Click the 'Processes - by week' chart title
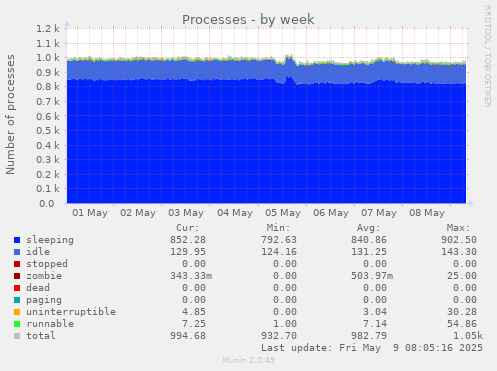This screenshot has height=371, width=497. 248,20
